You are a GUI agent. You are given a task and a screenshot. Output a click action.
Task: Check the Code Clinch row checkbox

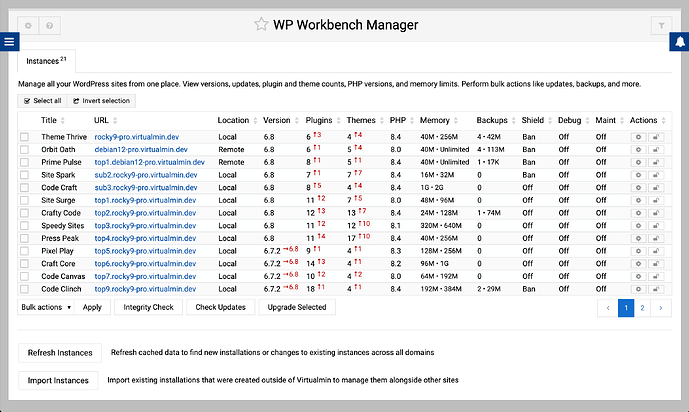[x=25, y=289]
